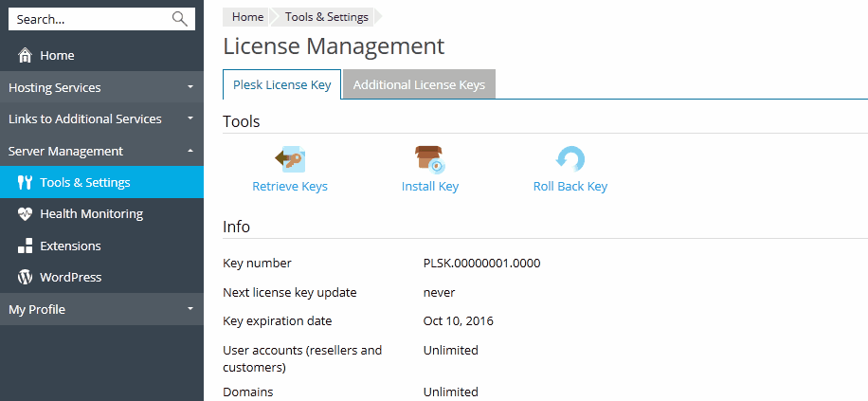Click the Tools & Settings wrench icon
Viewport: 868px width, 401px height.
coord(26,183)
